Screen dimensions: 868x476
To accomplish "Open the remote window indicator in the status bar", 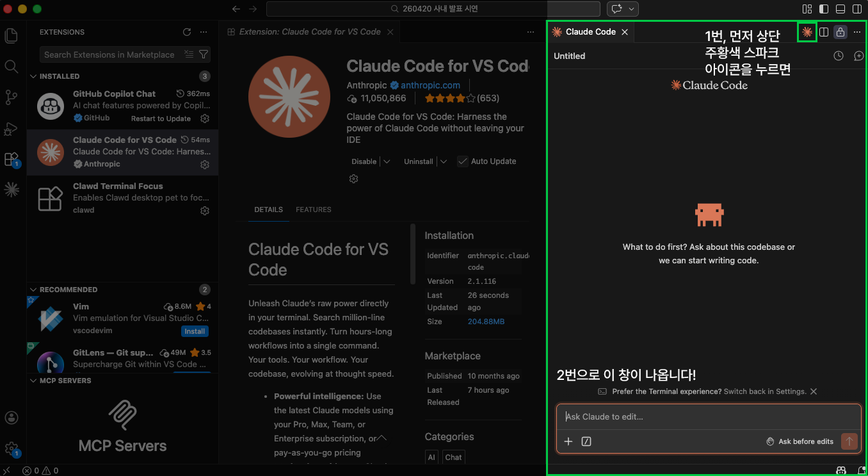I will 6,471.
